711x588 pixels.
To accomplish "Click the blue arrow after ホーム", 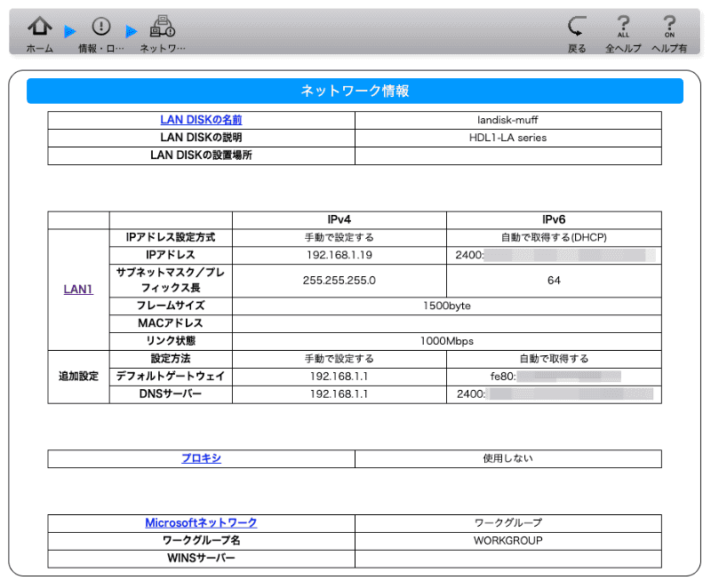I will click(70, 29).
